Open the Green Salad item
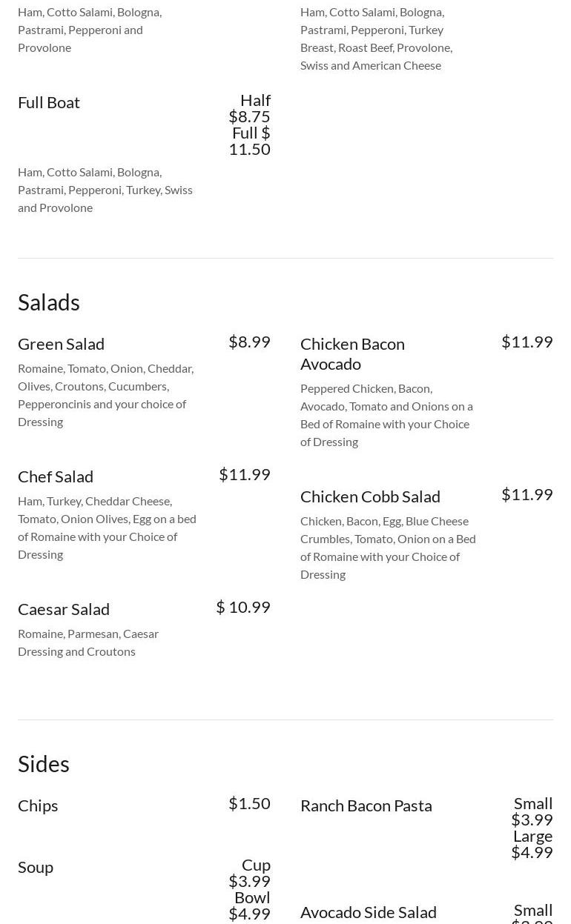 point(61,344)
